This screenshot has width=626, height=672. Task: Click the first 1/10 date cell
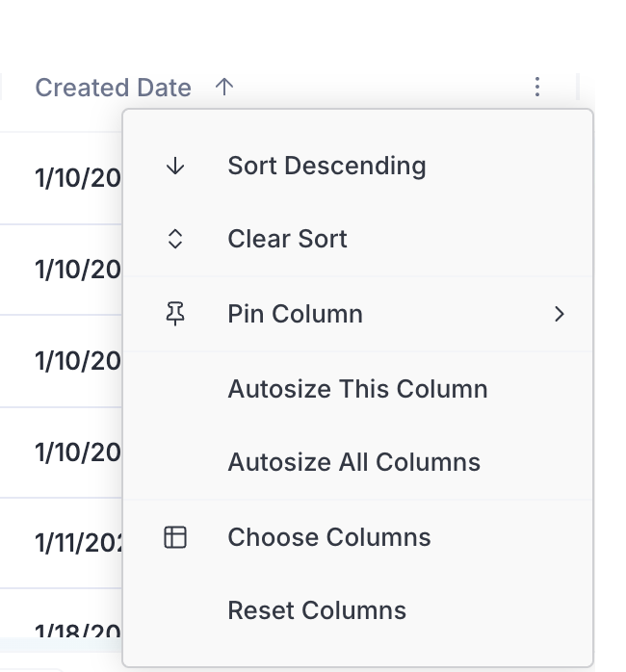point(77,178)
